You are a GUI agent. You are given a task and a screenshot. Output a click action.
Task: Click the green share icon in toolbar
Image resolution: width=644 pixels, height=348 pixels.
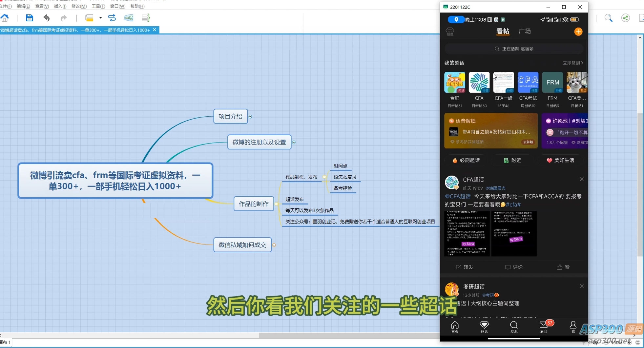tap(626, 18)
